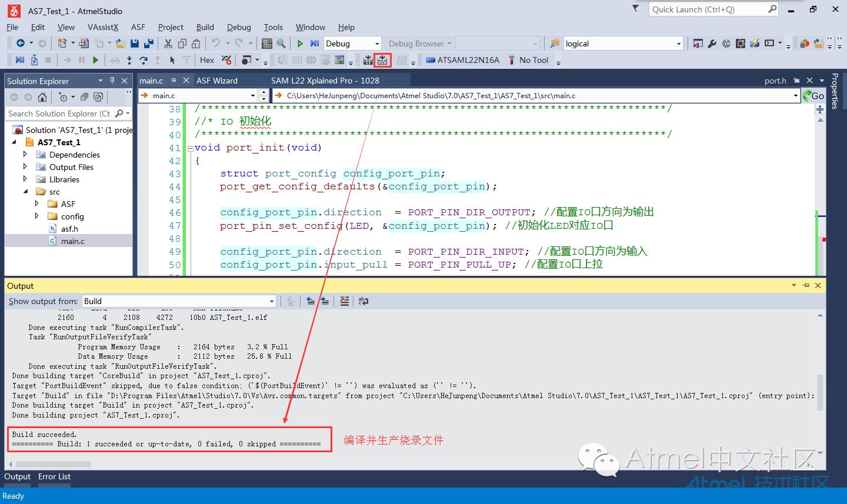Open the 'Show output from' Build dropdown
Screen dimensions: 847x504
(x=179, y=301)
